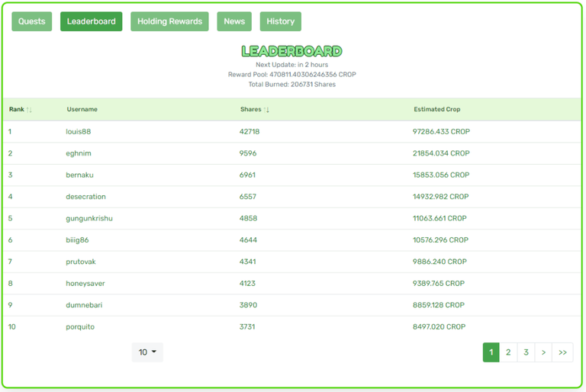Click shares value 3890
The width and height of the screenshot is (586, 392).
click(x=248, y=305)
